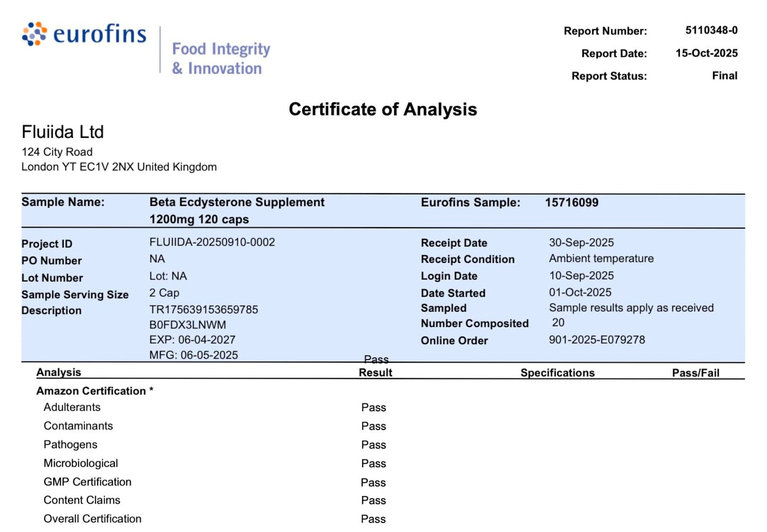Image resolution: width=767 pixels, height=532 pixels.
Task: Select the "Pass" result for Pathogens
Action: pos(374,445)
